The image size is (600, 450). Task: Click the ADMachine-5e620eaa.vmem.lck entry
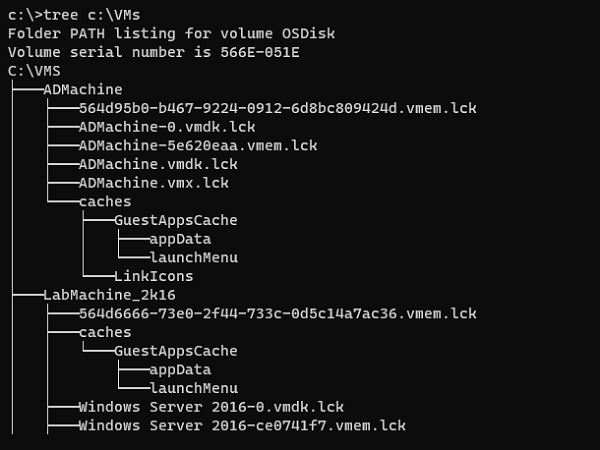198,145
